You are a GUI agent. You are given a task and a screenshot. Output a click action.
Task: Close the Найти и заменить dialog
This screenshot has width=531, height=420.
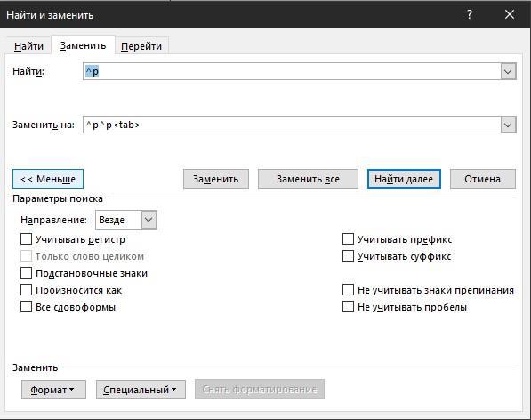tap(510, 14)
